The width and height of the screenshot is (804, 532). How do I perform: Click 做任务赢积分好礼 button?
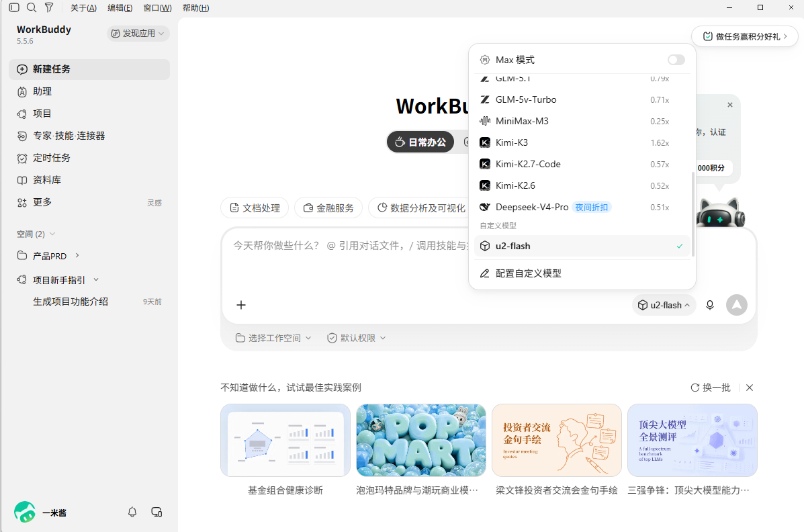pyautogui.click(x=744, y=36)
